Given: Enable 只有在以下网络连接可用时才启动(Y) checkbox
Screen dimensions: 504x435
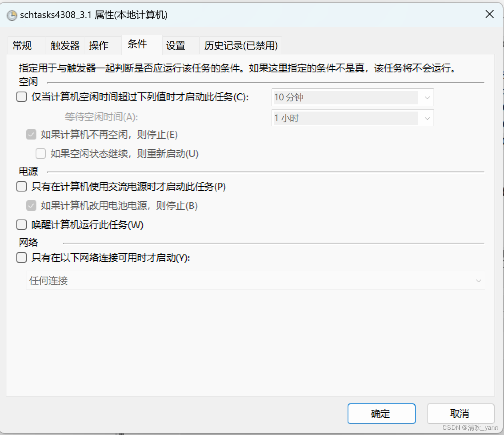Looking at the screenshot, I should tap(22, 257).
